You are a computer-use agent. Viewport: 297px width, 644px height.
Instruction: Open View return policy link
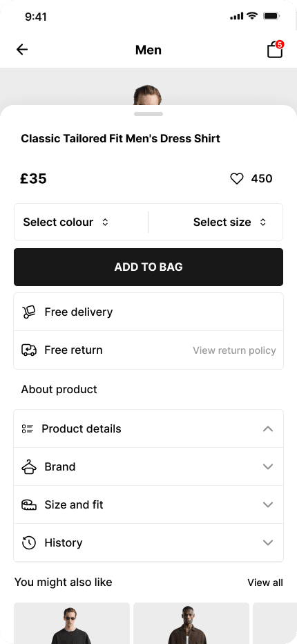(234, 350)
